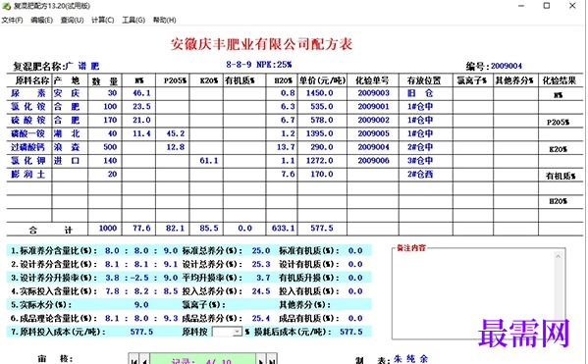The image size is (588, 364).
Task: Click P2O5 value 45.2 for 磷酸一铵
Action: coord(175,133)
